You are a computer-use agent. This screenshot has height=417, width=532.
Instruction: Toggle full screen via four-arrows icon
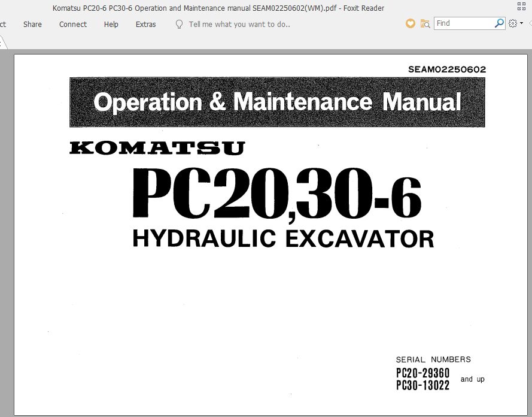click(x=521, y=6)
